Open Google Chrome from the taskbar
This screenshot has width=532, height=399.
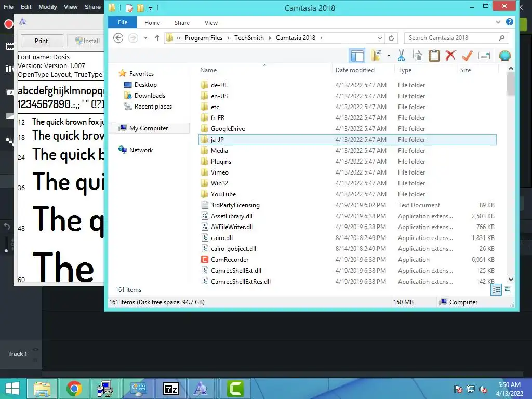point(74,389)
